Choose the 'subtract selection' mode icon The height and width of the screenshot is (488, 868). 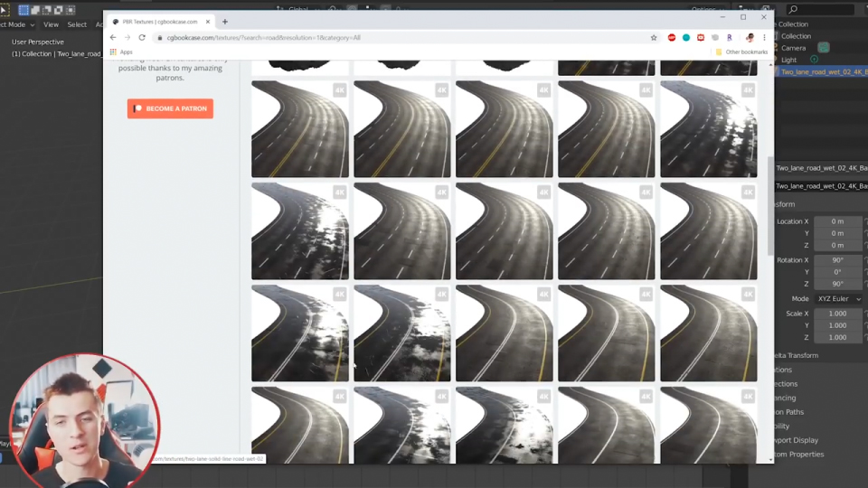tap(47, 10)
